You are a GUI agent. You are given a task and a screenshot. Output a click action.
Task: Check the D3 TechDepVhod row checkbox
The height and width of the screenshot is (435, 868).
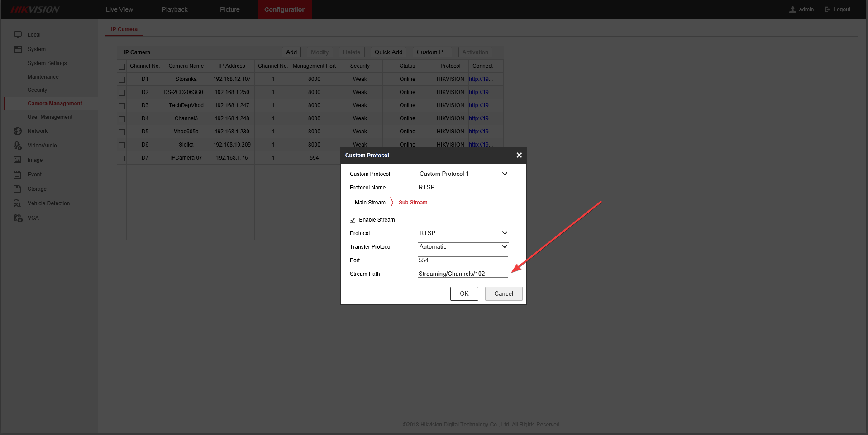click(x=122, y=106)
